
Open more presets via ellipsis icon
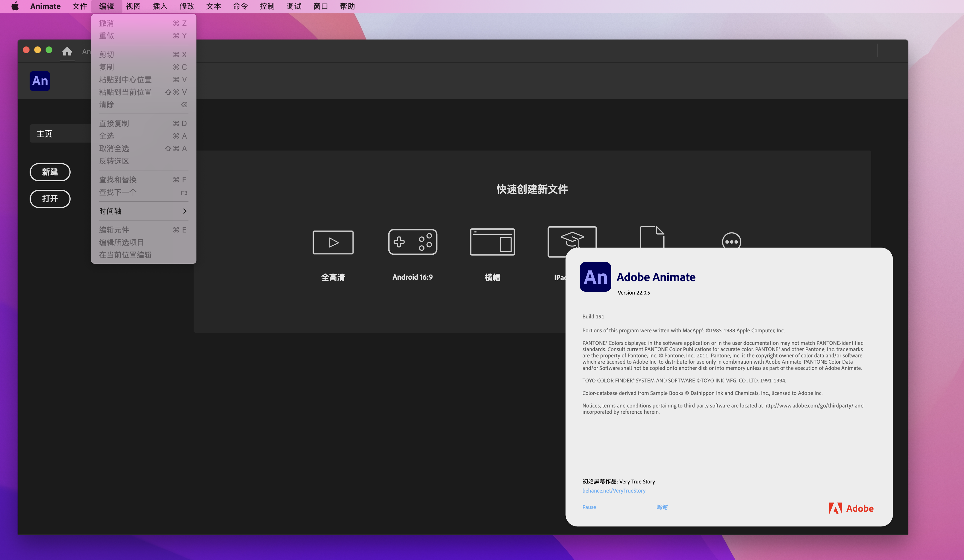coord(731,240)
